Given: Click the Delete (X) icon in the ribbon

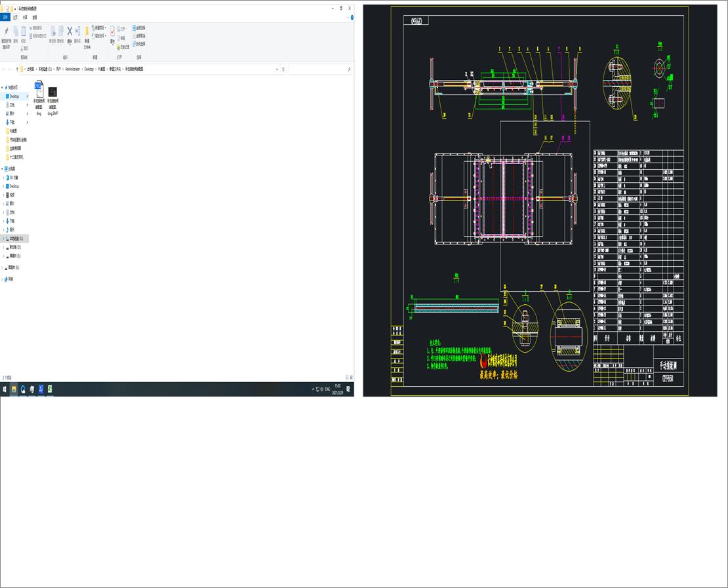Looking at the screenshot, I should point(70,31).
